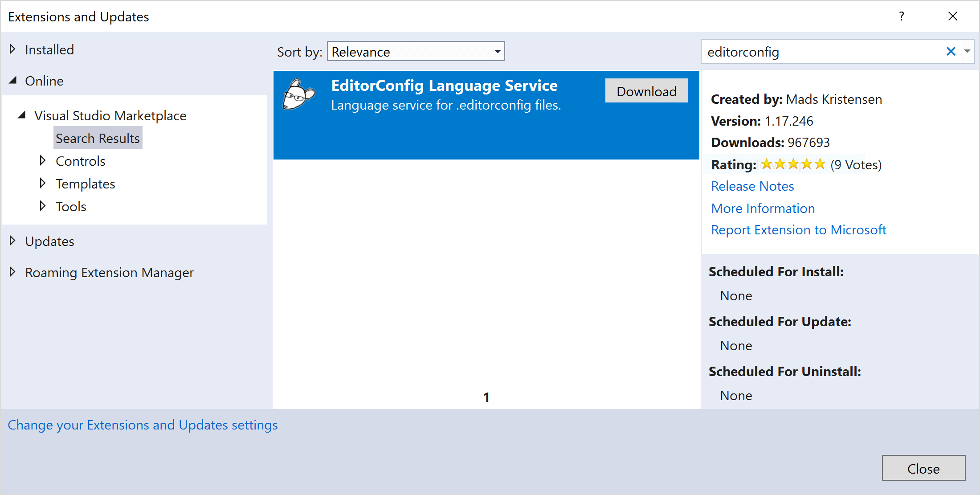Expand the Controls node

[x=43, y=160]
